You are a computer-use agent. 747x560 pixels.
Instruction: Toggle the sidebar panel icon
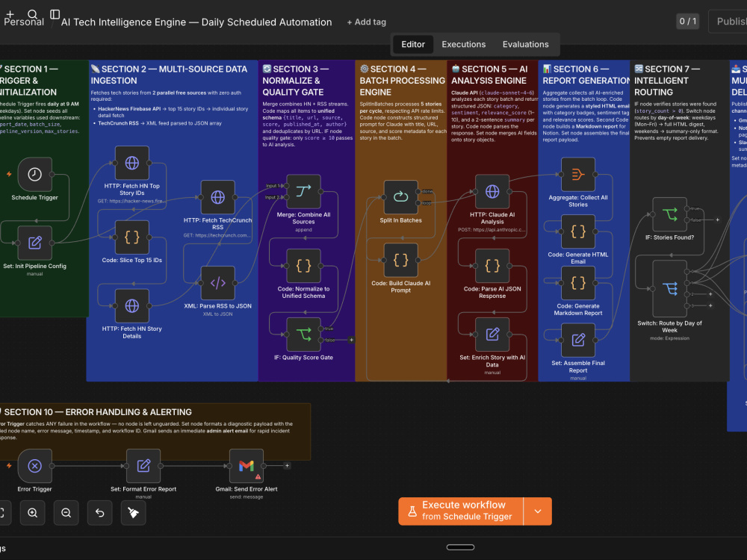coord(55,14)
